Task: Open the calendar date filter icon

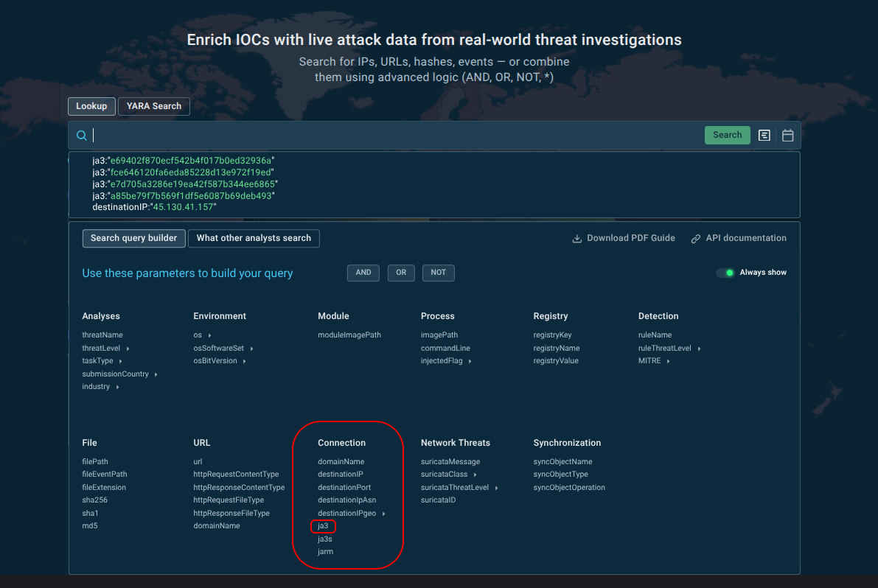Action: tap(787, 135)
